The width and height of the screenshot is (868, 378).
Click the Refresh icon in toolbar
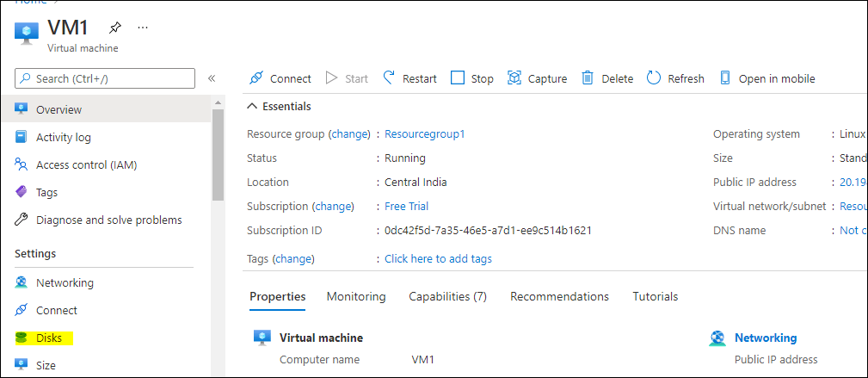(x=654, y=78)
